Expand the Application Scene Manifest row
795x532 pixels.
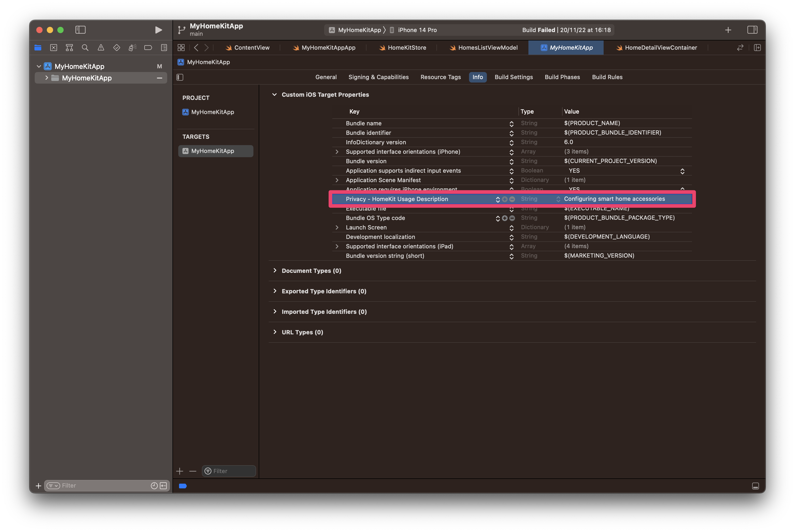click(337, 180)
